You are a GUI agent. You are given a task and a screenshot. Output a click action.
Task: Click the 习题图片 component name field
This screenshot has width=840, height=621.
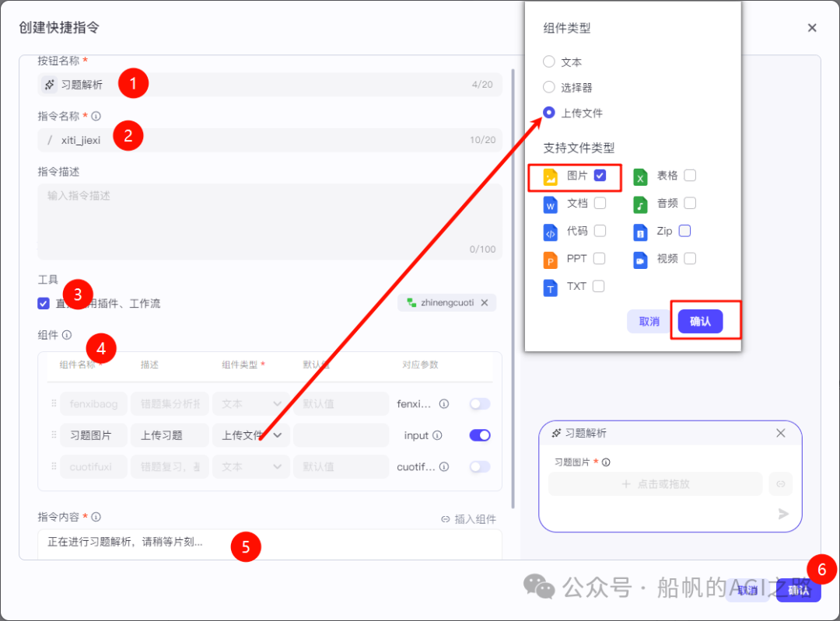[93, 435]
